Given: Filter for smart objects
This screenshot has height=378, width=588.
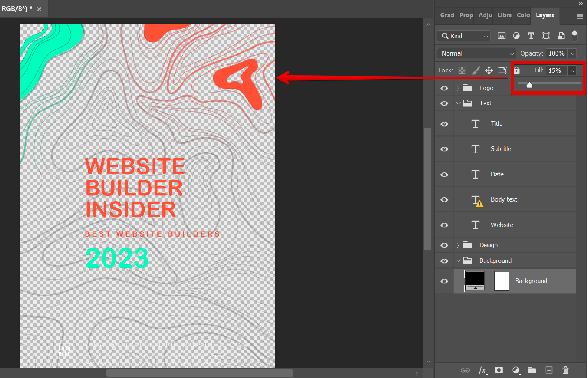Looking at the screenshot, I should (x=561, y=36).
